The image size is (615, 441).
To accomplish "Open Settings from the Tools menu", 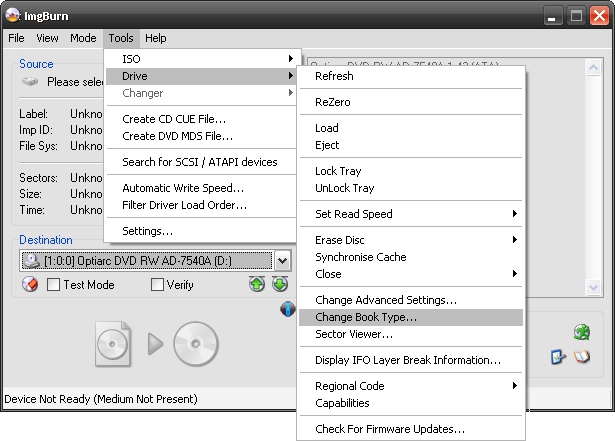I will click(x=201, y=231).
